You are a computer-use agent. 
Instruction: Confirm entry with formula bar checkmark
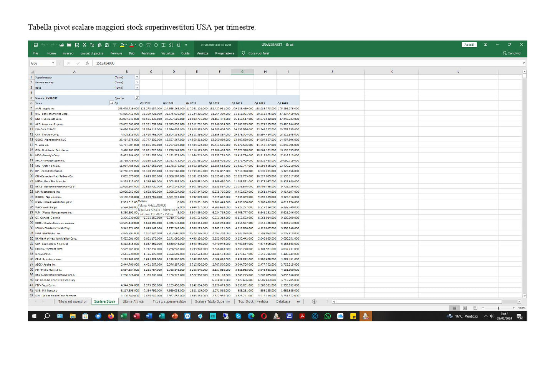coord(78,63)
